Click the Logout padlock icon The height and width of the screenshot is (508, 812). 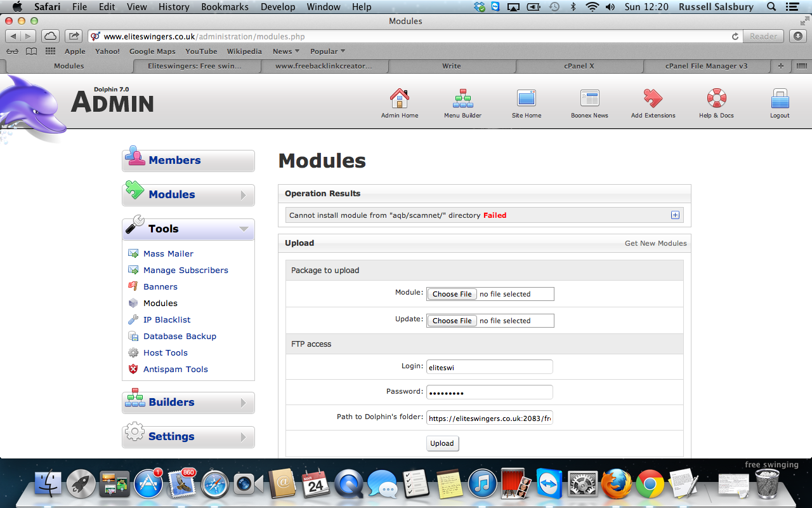tap(780, 99)
